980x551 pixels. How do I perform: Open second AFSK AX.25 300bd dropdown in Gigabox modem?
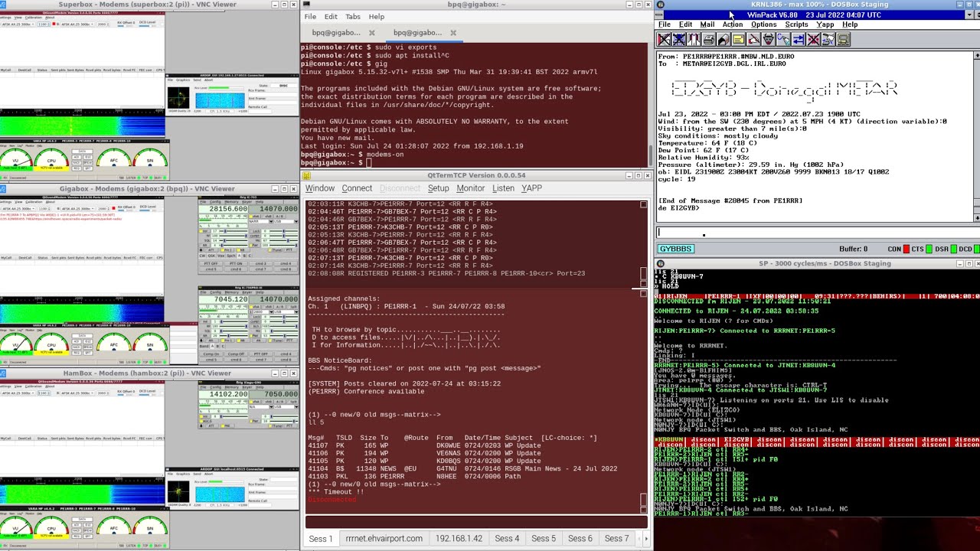pos(77,209)
